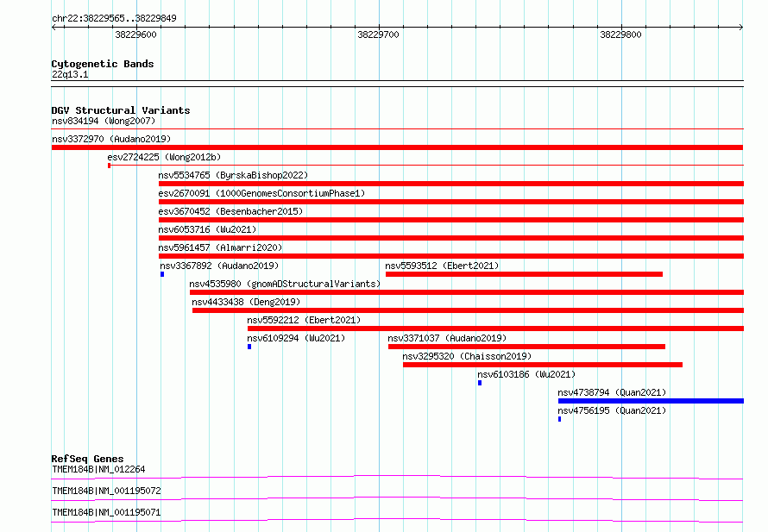Click the nsv5593512 (Ebert2021) label
768x532 pixels.
pyautogui.click(x=442, y=266)
